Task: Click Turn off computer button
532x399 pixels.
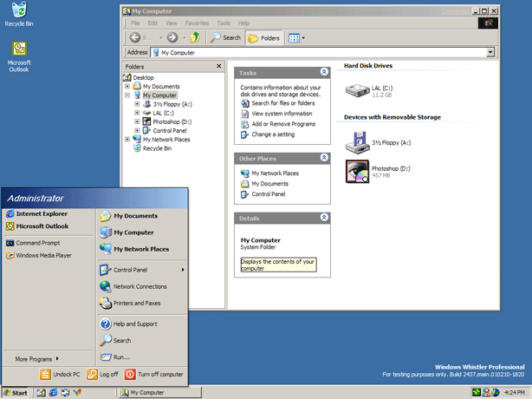Action: pyautogui.click(x=153, y=374)
